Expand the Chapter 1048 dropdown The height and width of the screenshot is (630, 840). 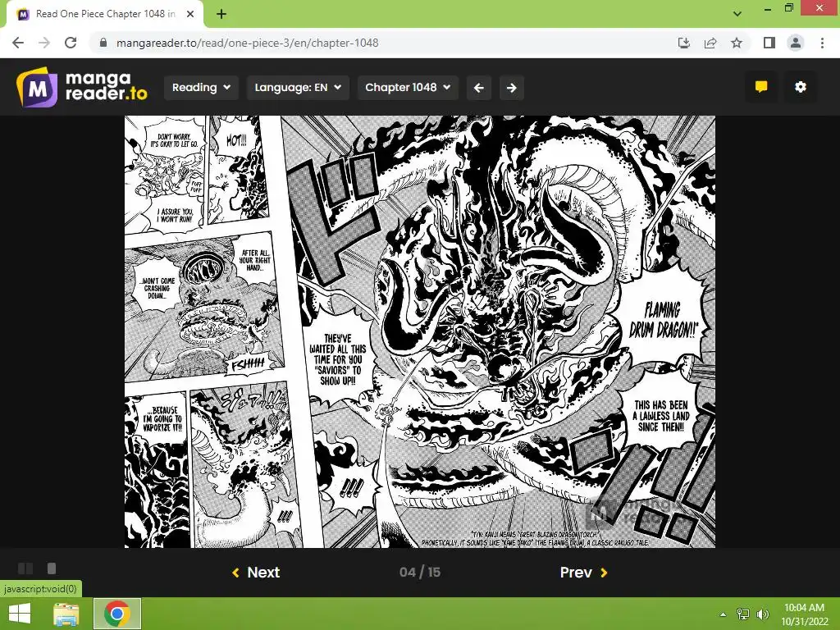408,87
